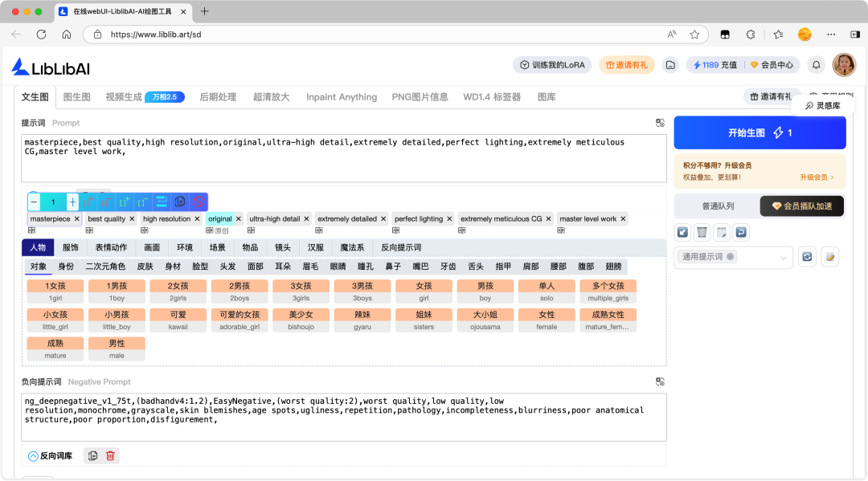Select the 反向提示词 category tab
The image size is (868, 481).
(401, 247)
